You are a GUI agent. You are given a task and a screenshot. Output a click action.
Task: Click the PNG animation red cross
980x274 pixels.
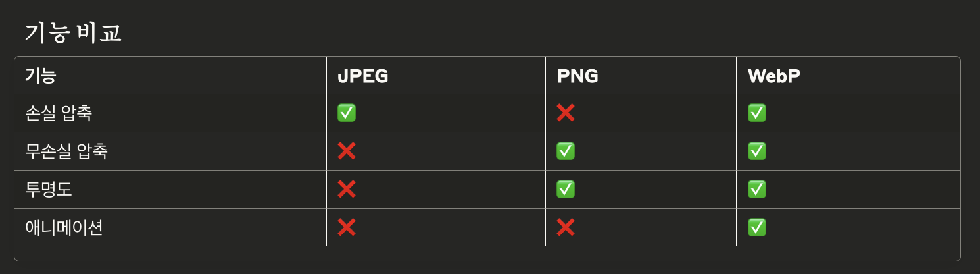click(566, 228)
